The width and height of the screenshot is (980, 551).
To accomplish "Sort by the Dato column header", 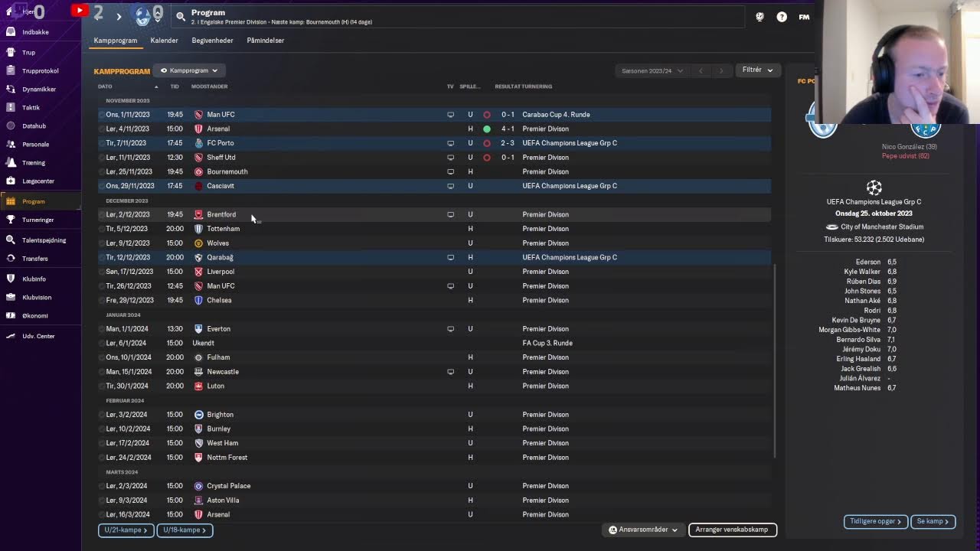I will (x=105, y=86).
